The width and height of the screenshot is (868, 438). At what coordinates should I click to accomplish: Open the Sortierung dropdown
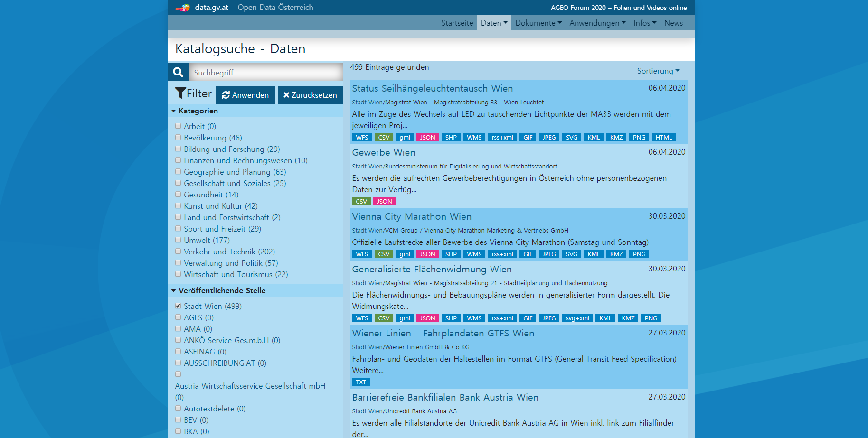(658, 71)
